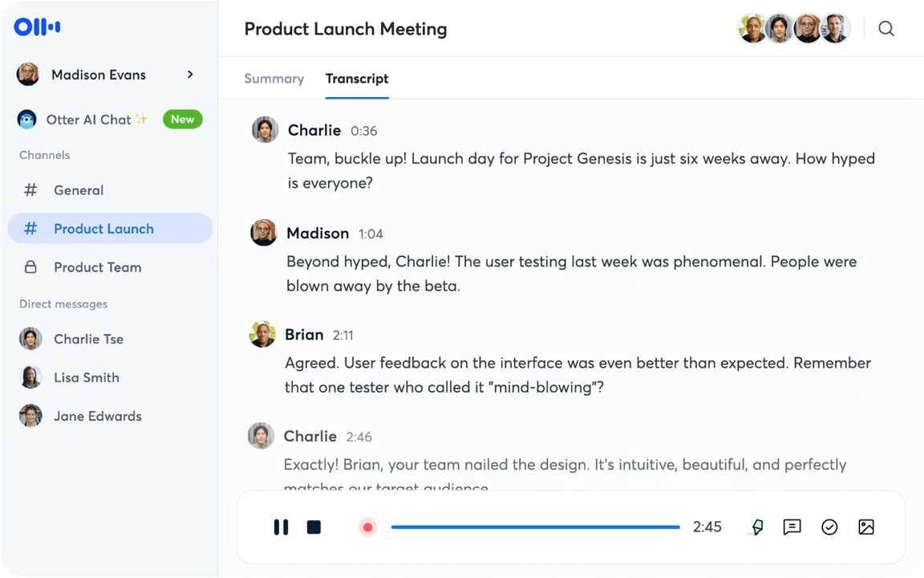
Task: Click the Otter logo in the sidebar
Action: pos(37,26)
